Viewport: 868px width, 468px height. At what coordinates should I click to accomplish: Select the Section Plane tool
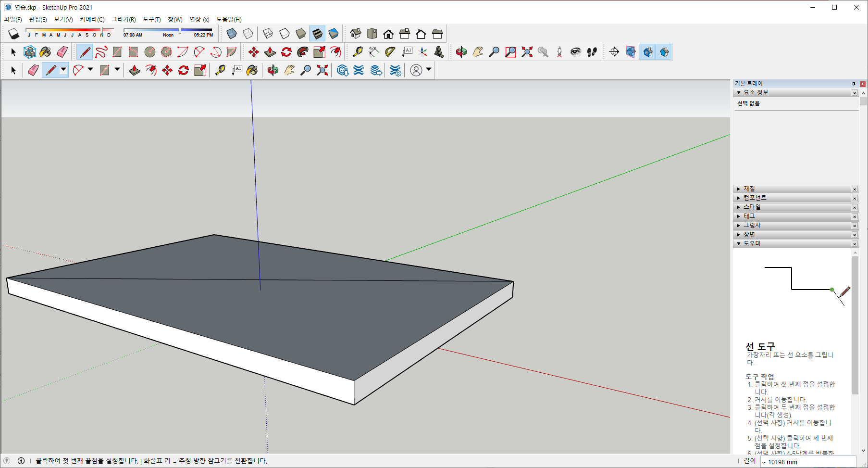pos(614,52)
